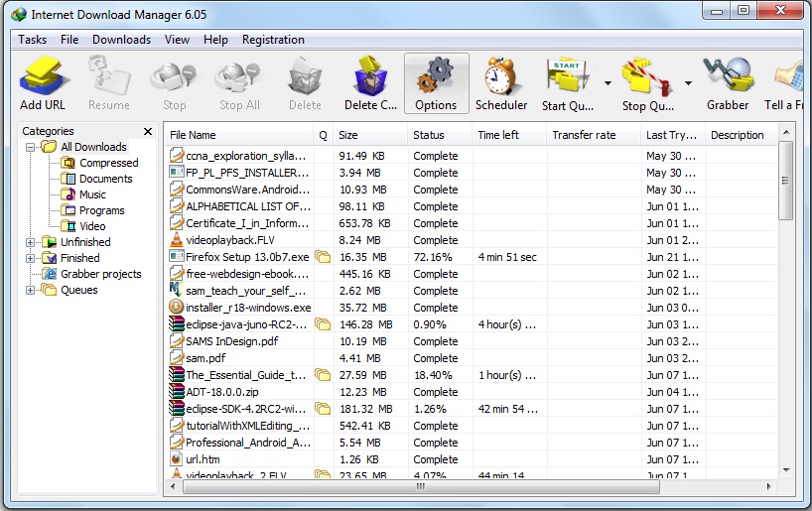Screen dimensions: 812x511
Task: Open the Downloads menu
Action: (122, 40)
